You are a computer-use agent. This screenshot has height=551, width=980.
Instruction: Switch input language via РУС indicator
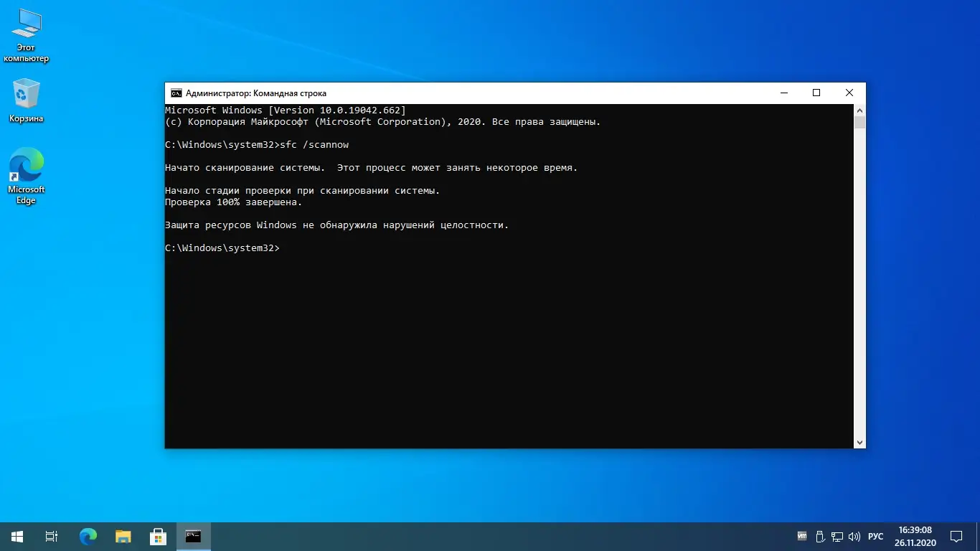(876, 536)
